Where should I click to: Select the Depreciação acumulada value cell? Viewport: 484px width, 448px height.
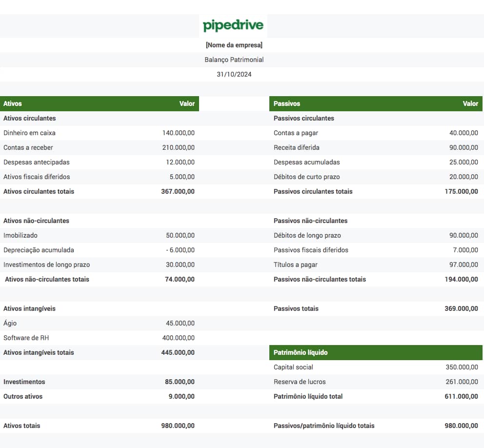click(x=180, y=250)
